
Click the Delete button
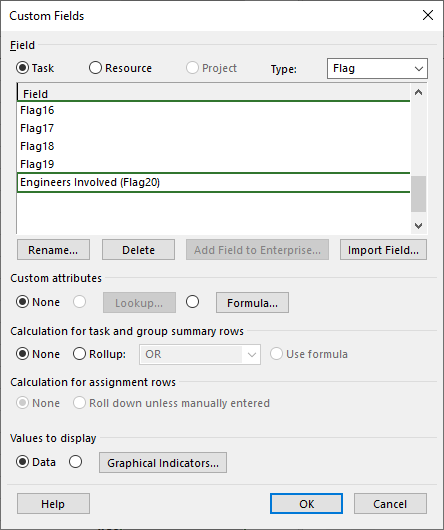tap(138, 250)
